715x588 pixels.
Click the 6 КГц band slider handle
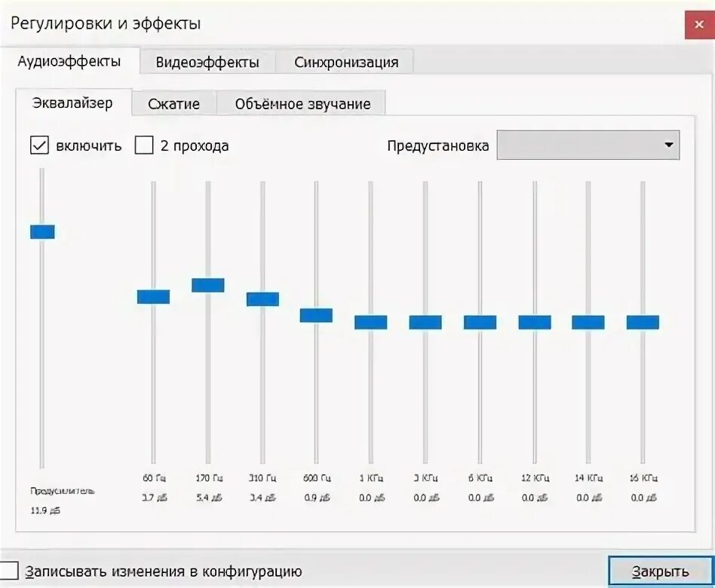[x=480, y=322]
